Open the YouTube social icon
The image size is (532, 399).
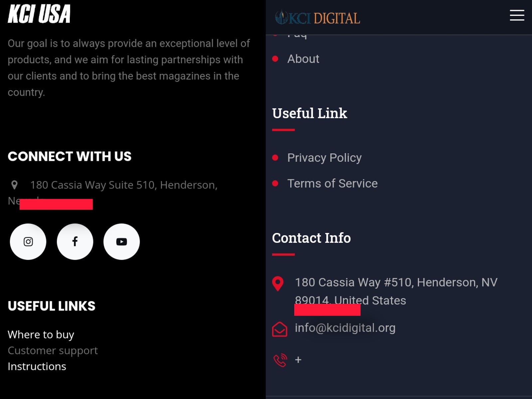(x=122, y=242)
